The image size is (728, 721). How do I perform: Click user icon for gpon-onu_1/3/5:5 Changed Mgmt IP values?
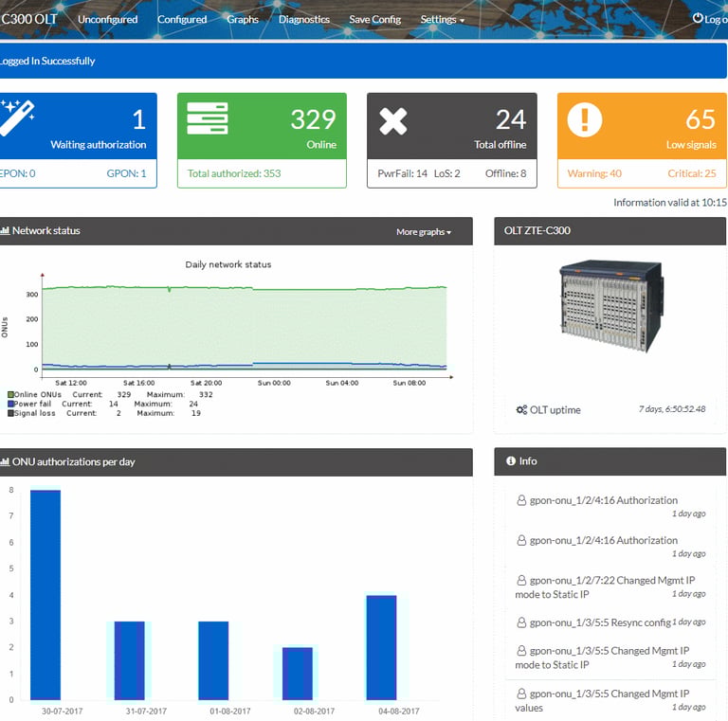[x=521, y=694]
